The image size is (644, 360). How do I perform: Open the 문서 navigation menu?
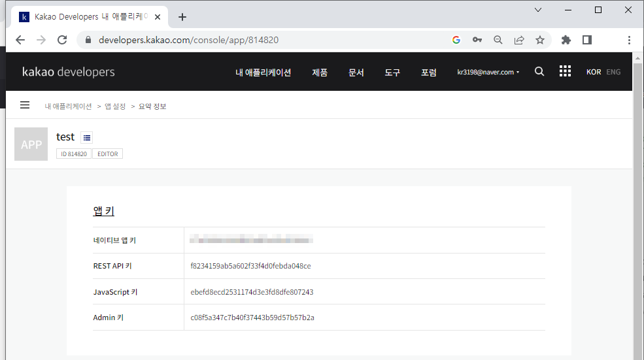coord(356,73)
